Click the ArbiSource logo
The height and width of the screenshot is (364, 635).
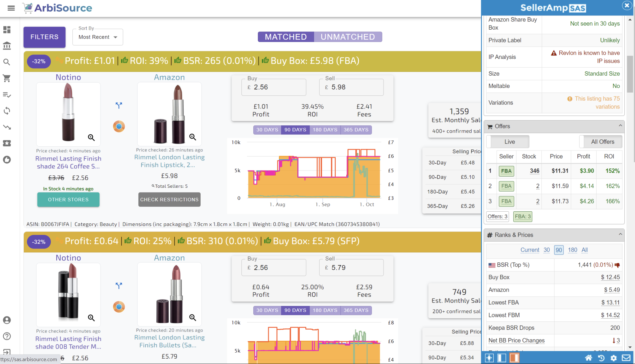click(x=57, y=8)
